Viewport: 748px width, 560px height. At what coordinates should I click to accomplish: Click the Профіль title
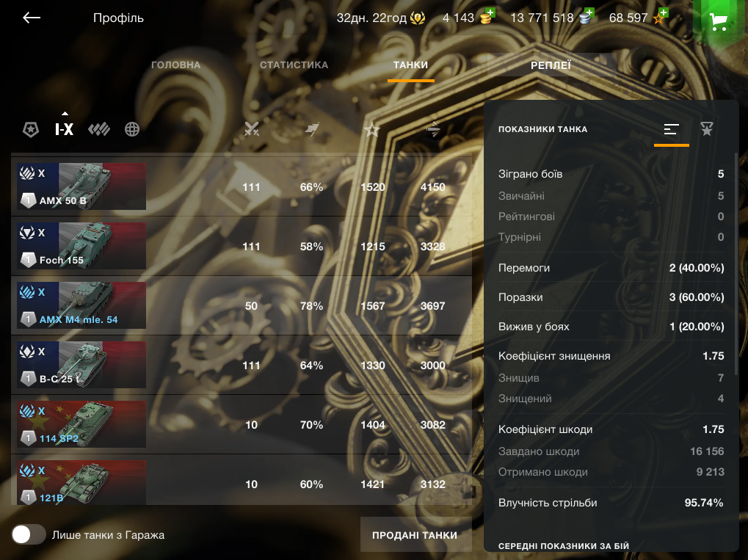coord(118,18)
